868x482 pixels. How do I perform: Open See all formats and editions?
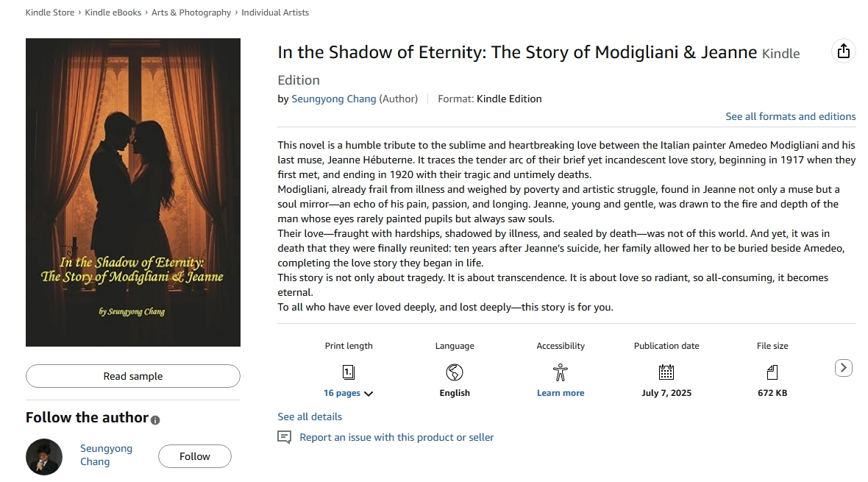[790, 116]
